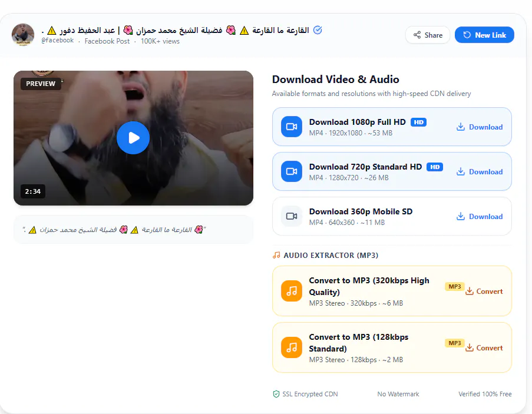This screenshot has width=532, height=414.
Task: Click the blue verified badge icon
Action: tap(318, 30)
